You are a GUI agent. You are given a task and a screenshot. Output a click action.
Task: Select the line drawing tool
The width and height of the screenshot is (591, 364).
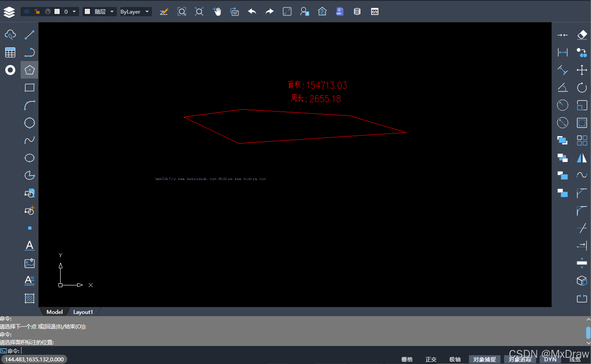(x=29, y=35)
